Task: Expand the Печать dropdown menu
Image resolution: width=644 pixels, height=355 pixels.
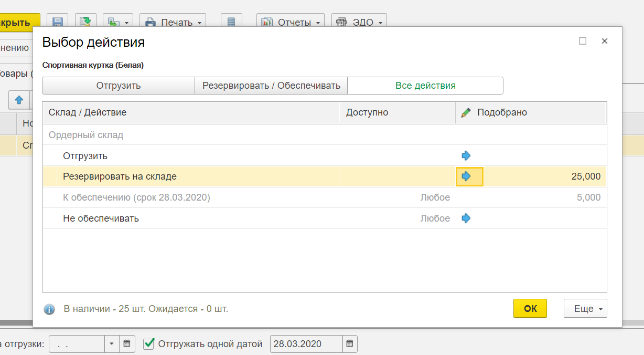Action: [x=173, y=23]
